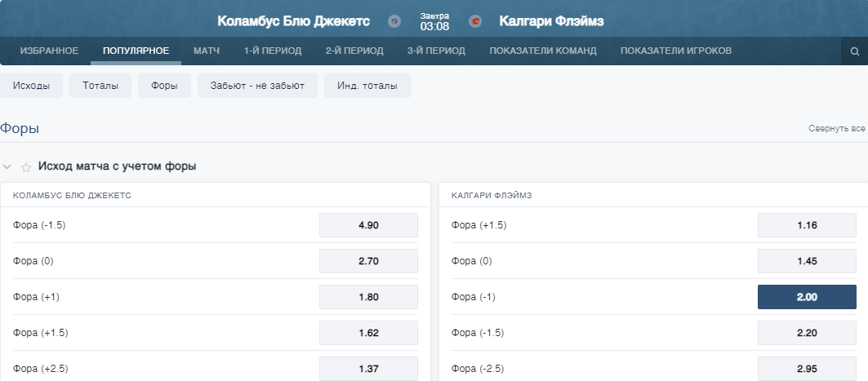This screenshot has width=868, height=381.
Task: Click Calgary Фора (-2.5) label
Action: (478, 369)
